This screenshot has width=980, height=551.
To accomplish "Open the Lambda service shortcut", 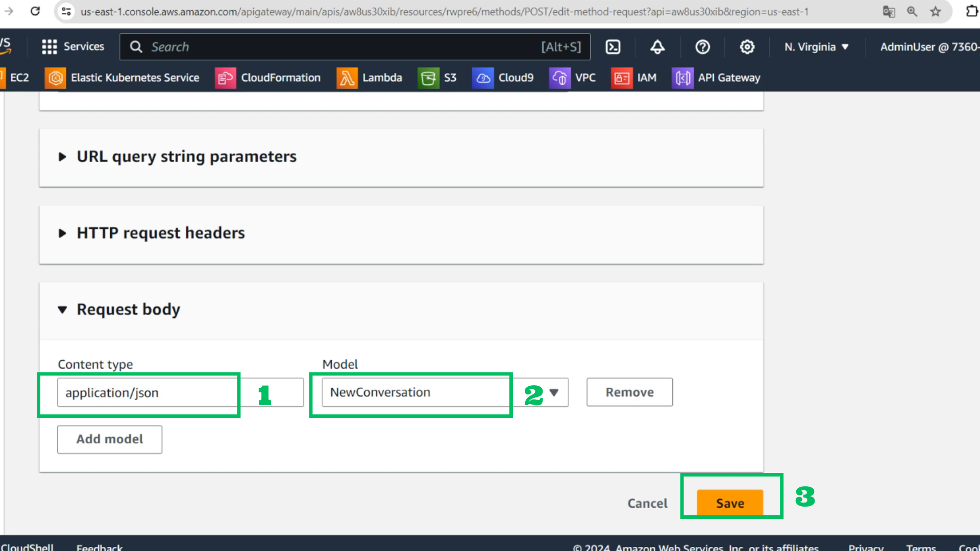I will 370,78.
